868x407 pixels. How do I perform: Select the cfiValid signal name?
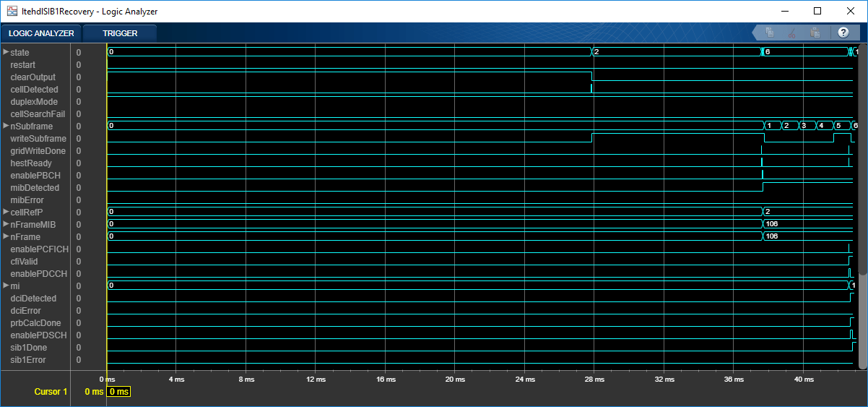pyautogui.click(x=25, y=262)
